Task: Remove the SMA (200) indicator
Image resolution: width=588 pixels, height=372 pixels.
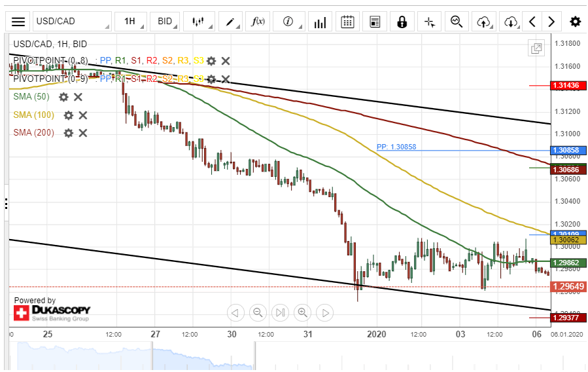Action: [83, 132]
